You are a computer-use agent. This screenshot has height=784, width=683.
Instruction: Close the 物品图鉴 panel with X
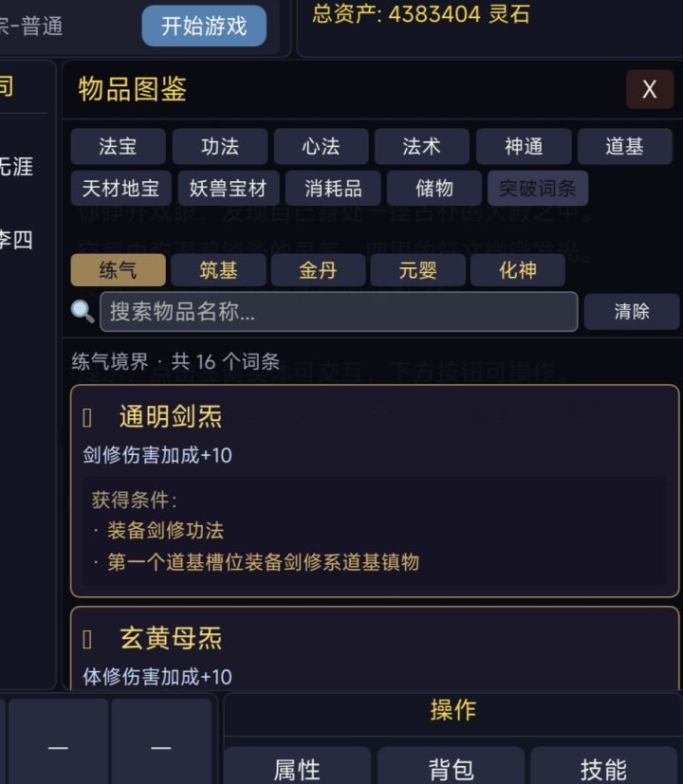(650, 89)
